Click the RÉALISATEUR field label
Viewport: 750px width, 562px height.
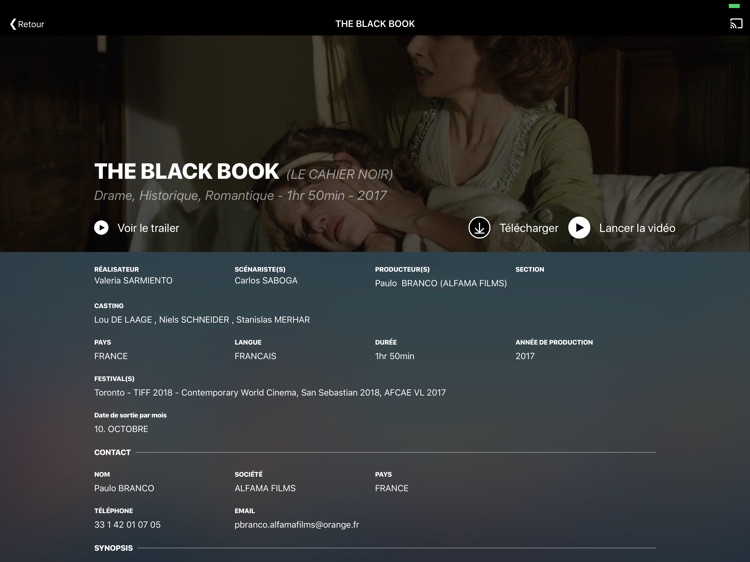point(116,269)
